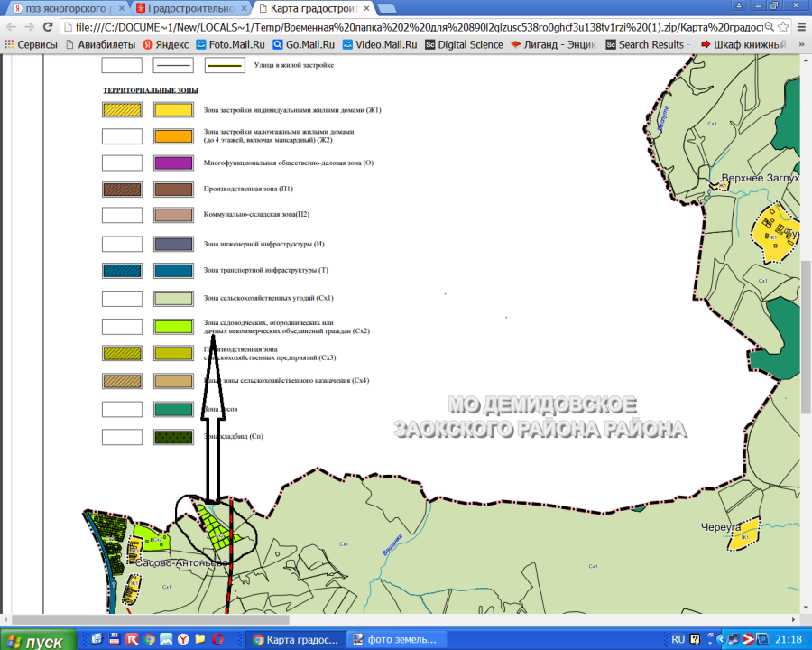Click the slate-blue zone (И) legend swatch
The image size is (812, 650).
(173, 244)
